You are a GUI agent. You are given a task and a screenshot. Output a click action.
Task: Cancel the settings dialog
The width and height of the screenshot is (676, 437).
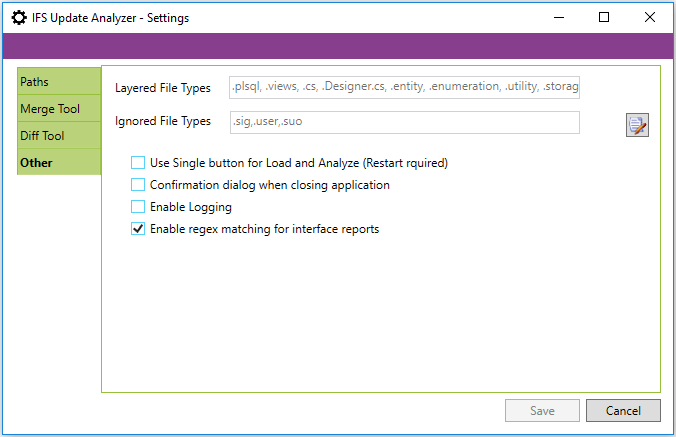click(x=623, y=410)
